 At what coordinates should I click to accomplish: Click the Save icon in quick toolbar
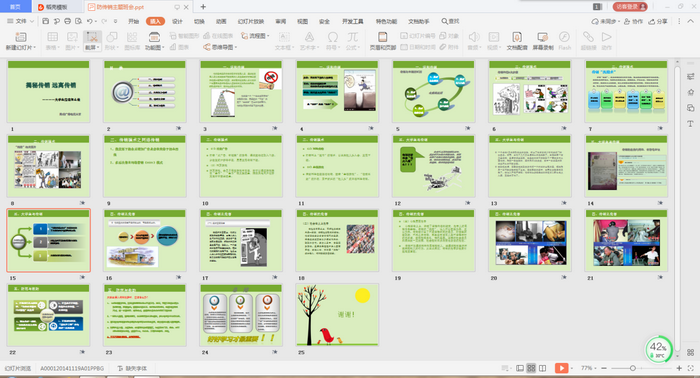46,21
